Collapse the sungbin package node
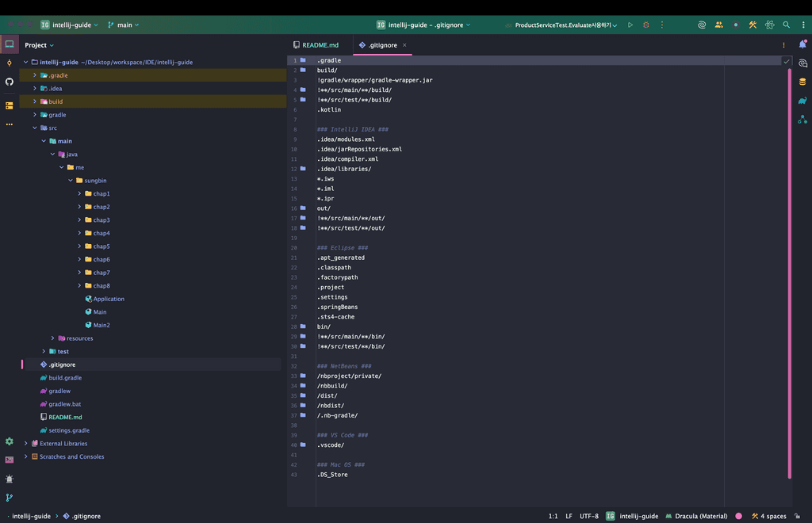 [70, 181]
